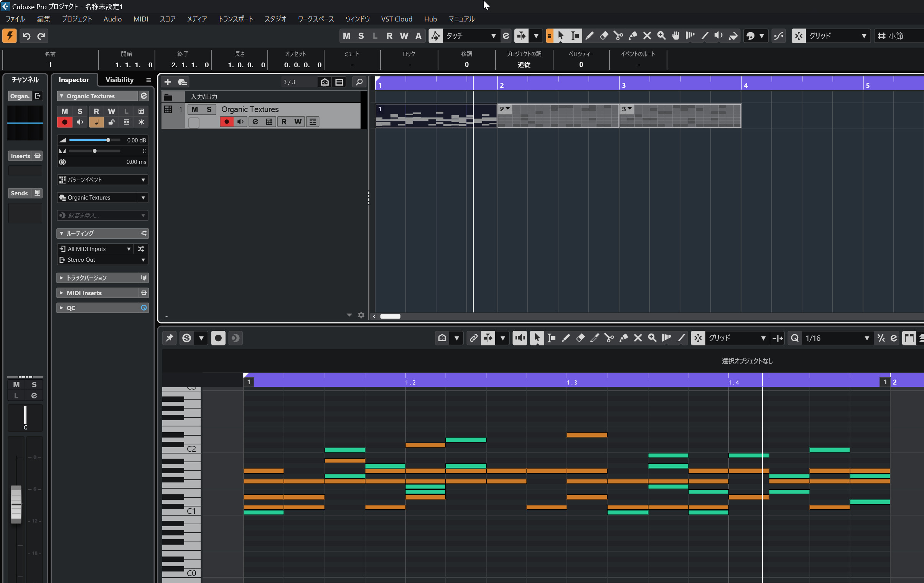Image resolution: width=924 pixels, height=583 pixels.
Task: Select the Glue tool in main toolbar
Action: (x=633, y=36)
